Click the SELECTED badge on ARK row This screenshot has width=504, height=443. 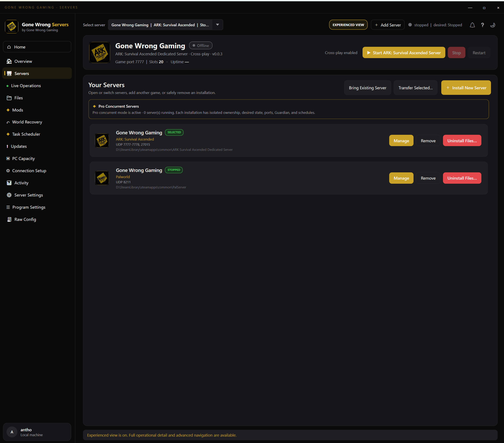click(x=174, y=132)
